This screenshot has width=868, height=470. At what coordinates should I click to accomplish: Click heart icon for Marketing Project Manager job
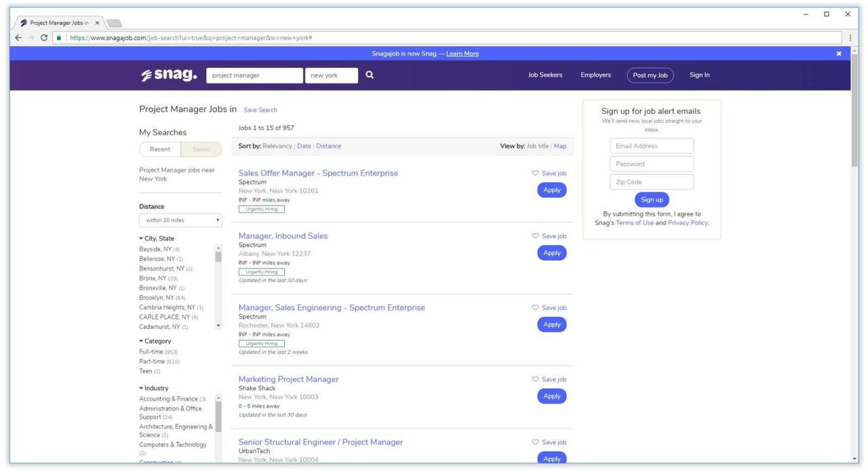coord(536,379)
